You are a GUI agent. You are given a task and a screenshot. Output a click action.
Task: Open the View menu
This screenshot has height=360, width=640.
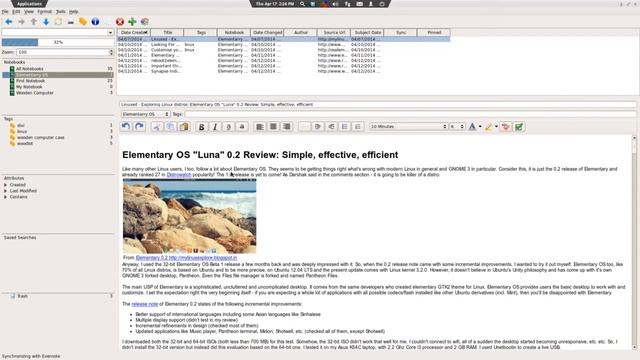coord(29,12)
